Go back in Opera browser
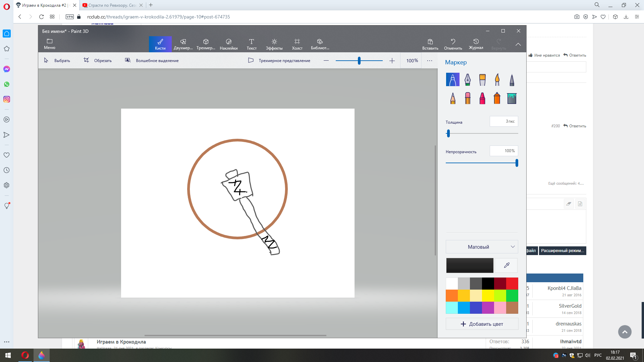Viewport: 644px width, 362px height. (x=20, y=17)
